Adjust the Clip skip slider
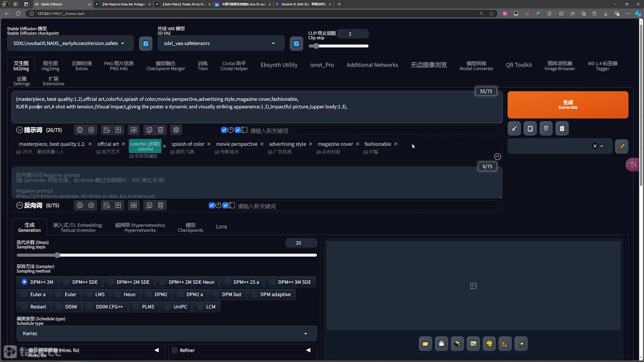This screenshot has width=644, height=362. pyautogui.click(x=338, y=46)
